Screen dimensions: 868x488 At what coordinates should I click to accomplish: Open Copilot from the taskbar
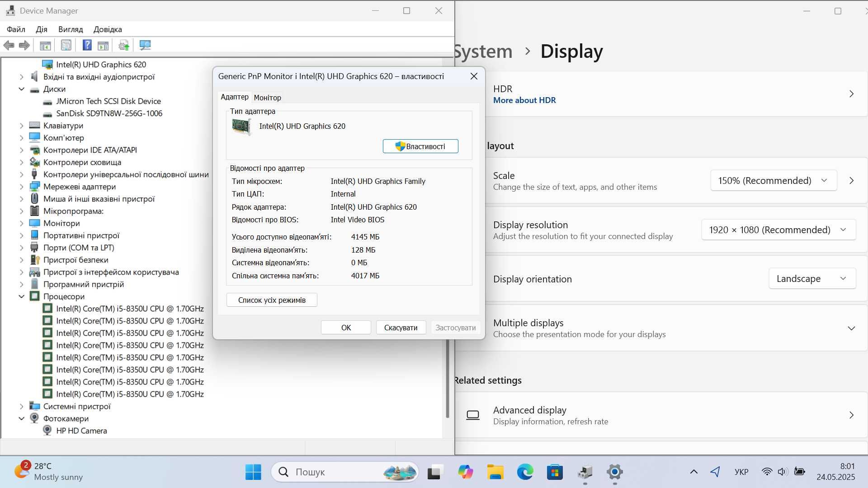coord(465,472)
